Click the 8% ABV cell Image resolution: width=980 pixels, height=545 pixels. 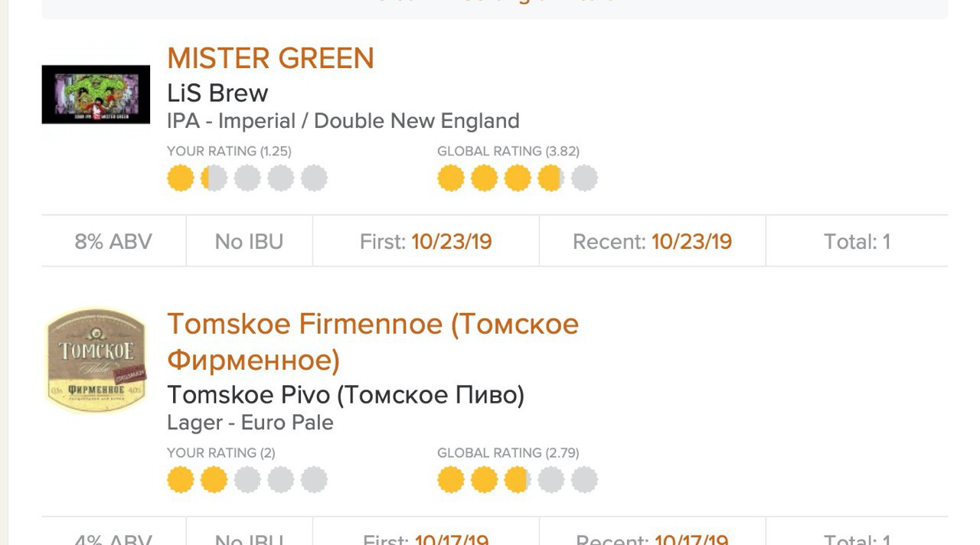point(113,242)
